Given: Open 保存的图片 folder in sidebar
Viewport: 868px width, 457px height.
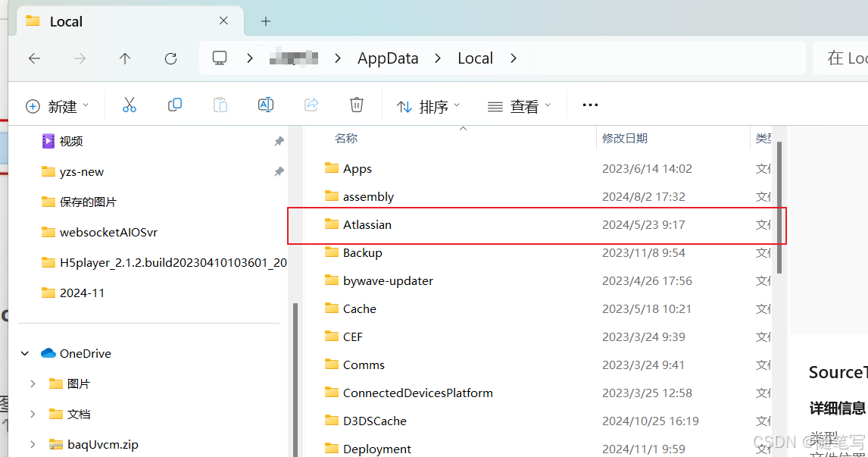Looking at the screenshot, I should pos(88,202).
